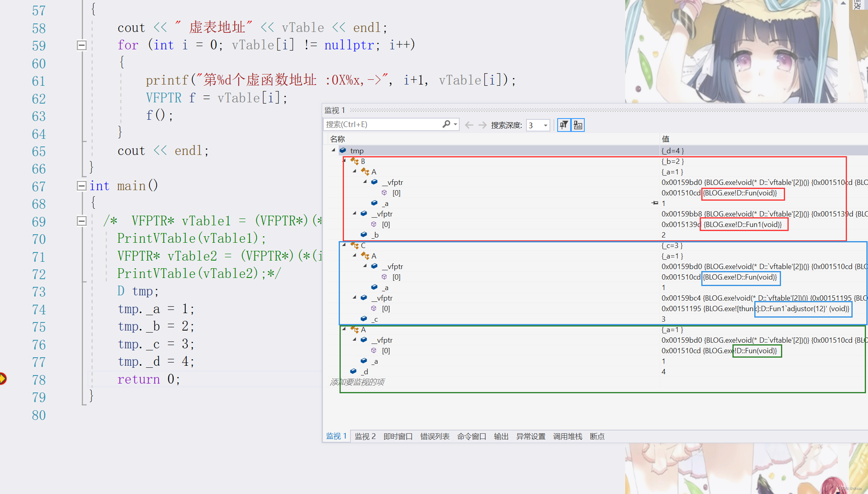The height and width of the screenshot is (494, 868).
Task: Click the back arrow in watch toolbar
Action: [469, 125]
